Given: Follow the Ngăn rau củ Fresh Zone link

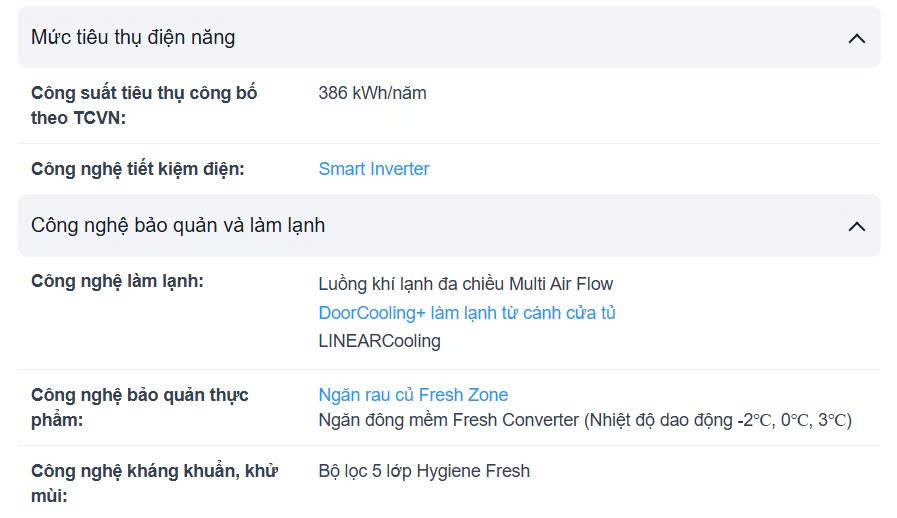Looking at the screenshot, I should pyautogui.click(x=413, y=395).
